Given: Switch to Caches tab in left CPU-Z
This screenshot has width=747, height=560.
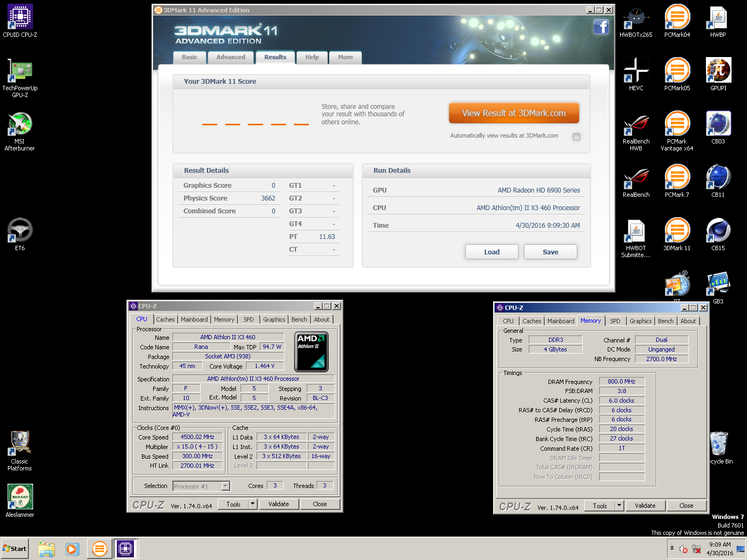Looking at the screenshot, I should click(x=165, y=319).
